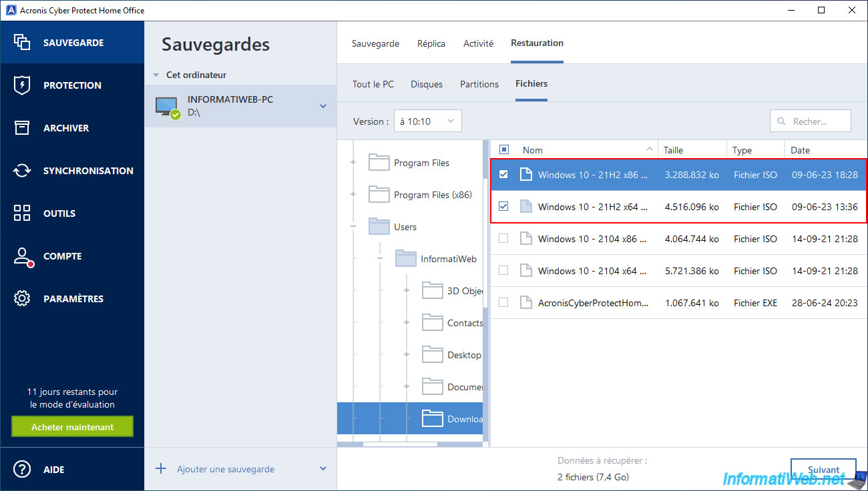
Task: Check Windows 10 - 2104 x86 checkbox
Action: tap(504, 239)
